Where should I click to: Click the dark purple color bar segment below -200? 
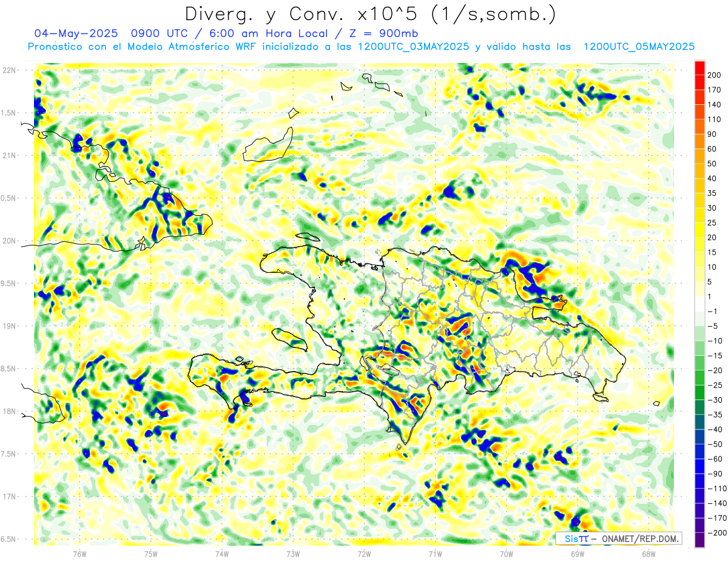click(x=699, y=540)
